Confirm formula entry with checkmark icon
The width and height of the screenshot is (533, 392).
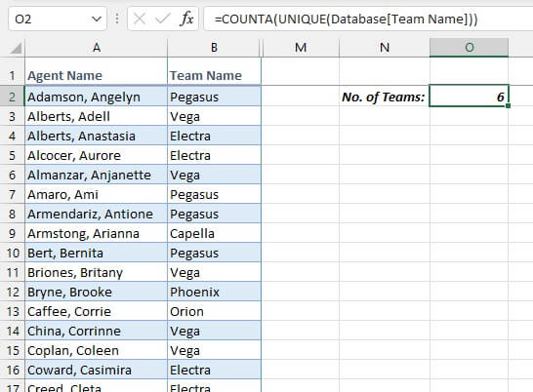pyautogui.click(x=162, y=19)
